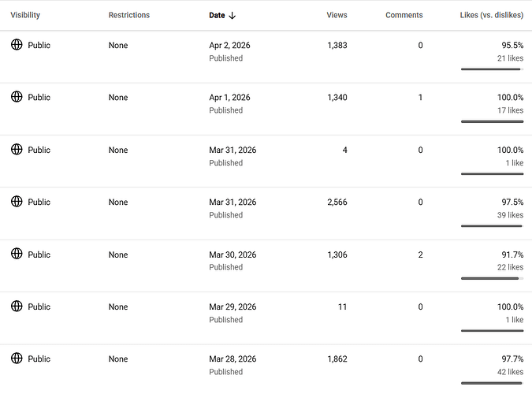This screenshot has width=532, height=394.
Task: Click the globe icon in the 2,566-views row
Action: 17,202
